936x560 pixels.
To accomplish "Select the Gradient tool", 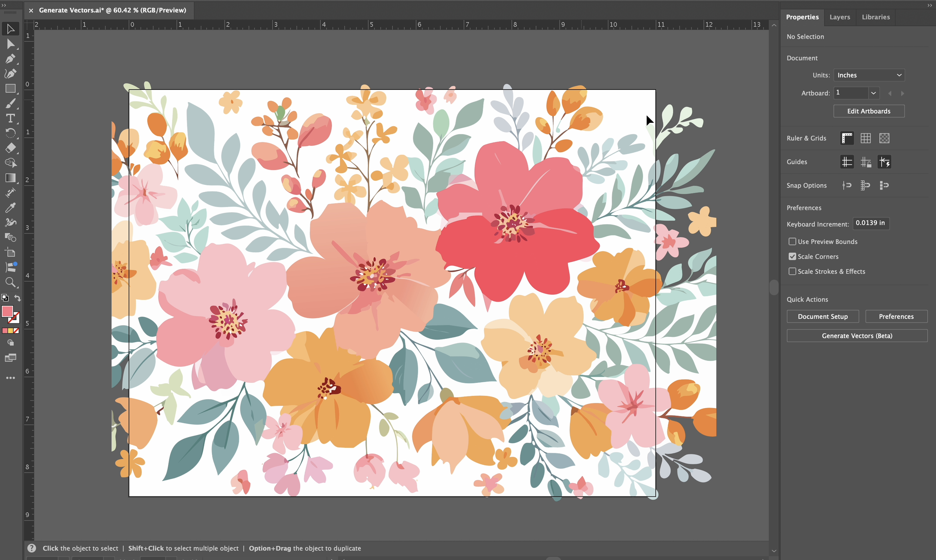I will point(10,178).
